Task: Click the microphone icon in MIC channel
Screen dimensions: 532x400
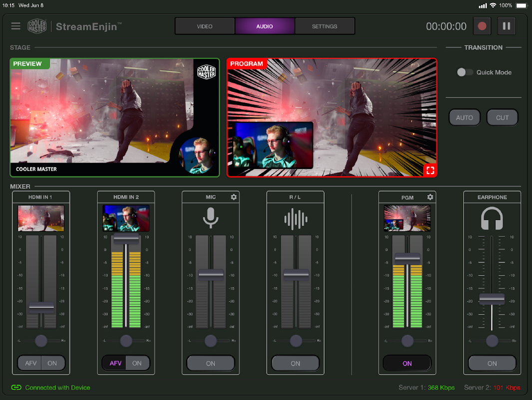Action: click(x=210, y=218)
